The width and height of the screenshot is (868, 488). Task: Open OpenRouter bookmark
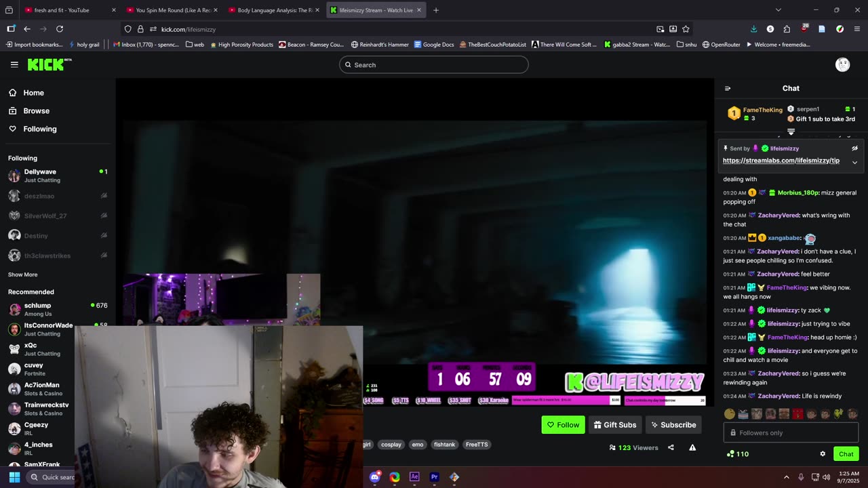[x=721, y=45]
